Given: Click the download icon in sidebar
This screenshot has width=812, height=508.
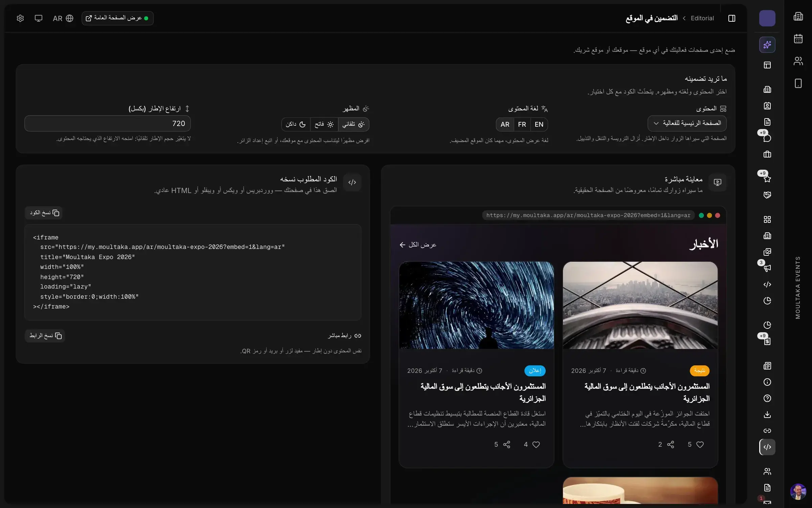Looking at the screenshot, I should click(767, 415).
